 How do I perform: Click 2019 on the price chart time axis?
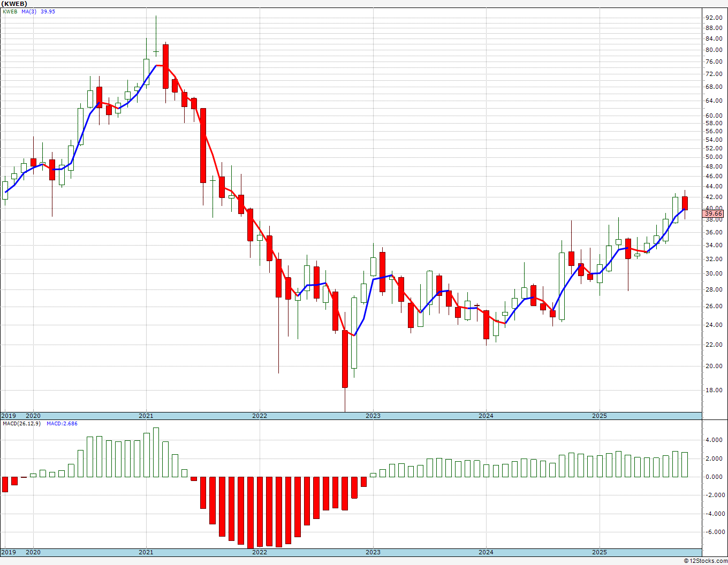[x=9, y=416]
